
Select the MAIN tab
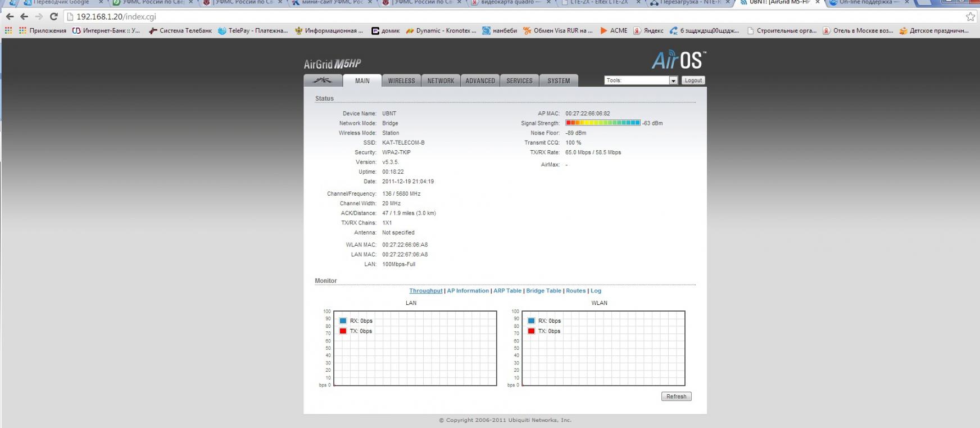tap(362, 80)
